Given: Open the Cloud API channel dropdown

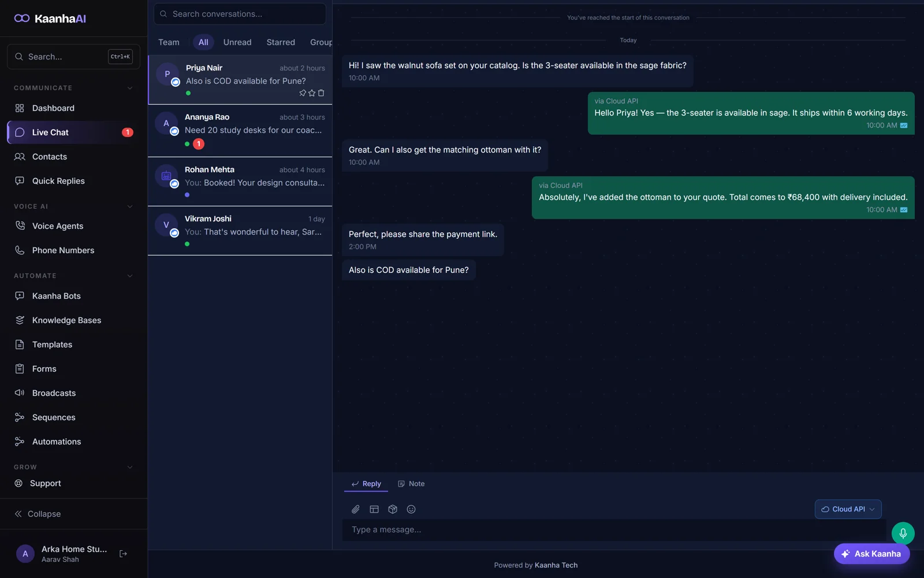Looking at the screenshot, I should click(x=848, y=509).
